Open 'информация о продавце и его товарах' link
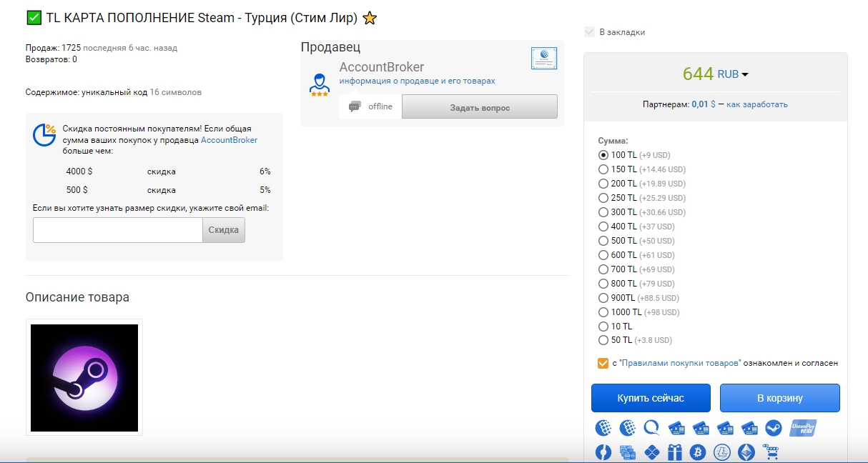 click(x=418, y=81)
